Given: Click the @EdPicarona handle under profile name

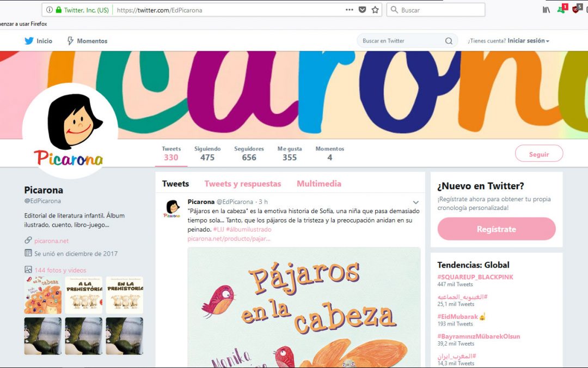Looking at the screenshot, I should pyautogui.click(x=42, y=201).
